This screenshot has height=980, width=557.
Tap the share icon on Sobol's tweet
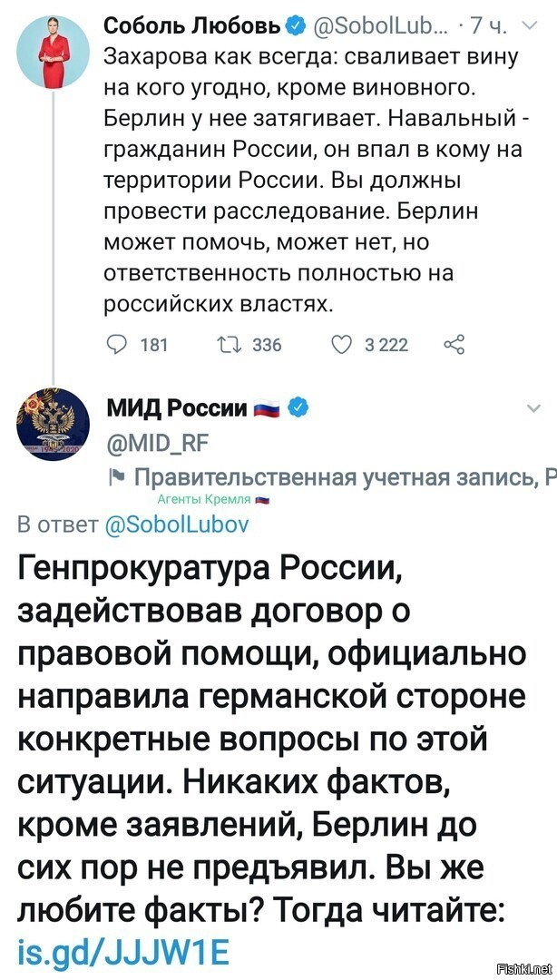coord(454,345)
